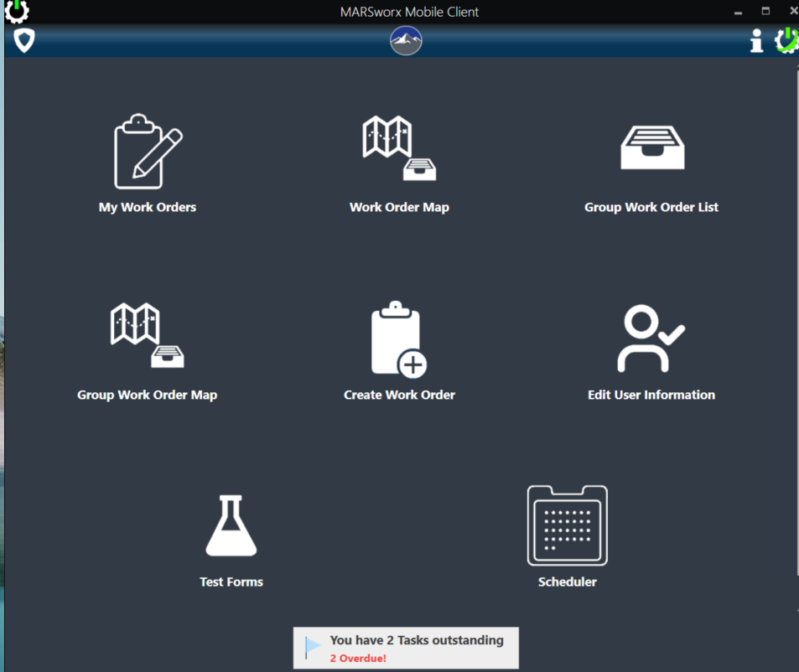Open the Tasks outstanding notification

(406, 648)
